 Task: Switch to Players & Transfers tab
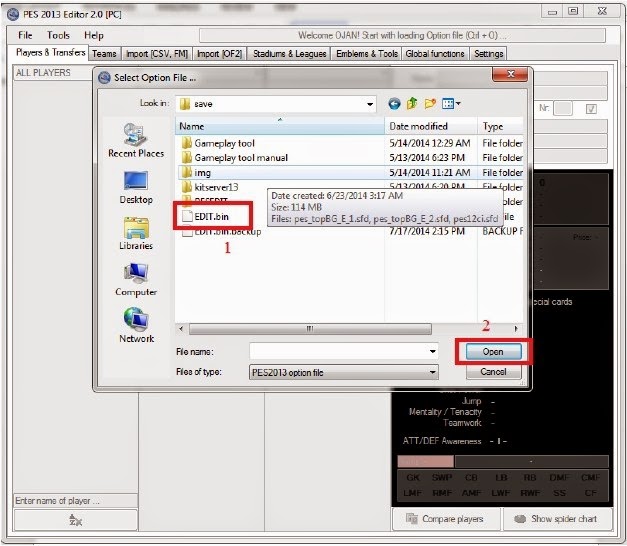[x=51, y=52]
